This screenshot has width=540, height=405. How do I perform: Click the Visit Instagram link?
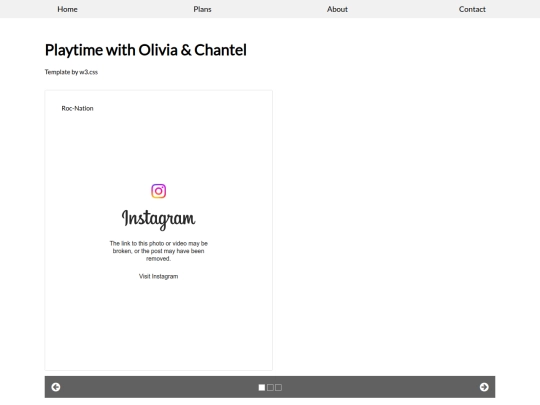[x=158, y=276]
